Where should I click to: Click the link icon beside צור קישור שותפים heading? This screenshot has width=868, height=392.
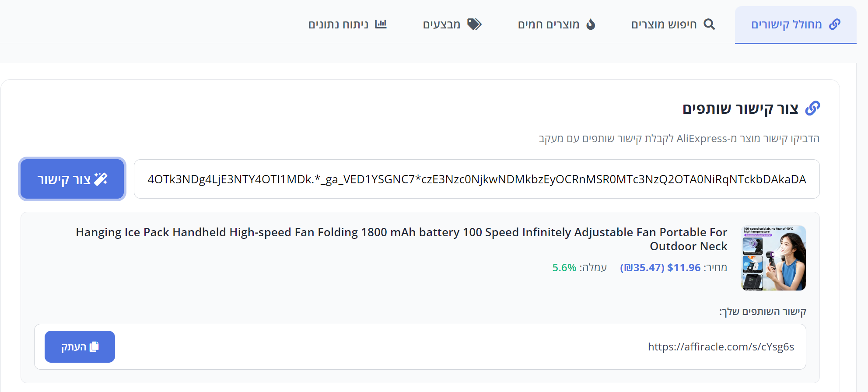(812, 108)
